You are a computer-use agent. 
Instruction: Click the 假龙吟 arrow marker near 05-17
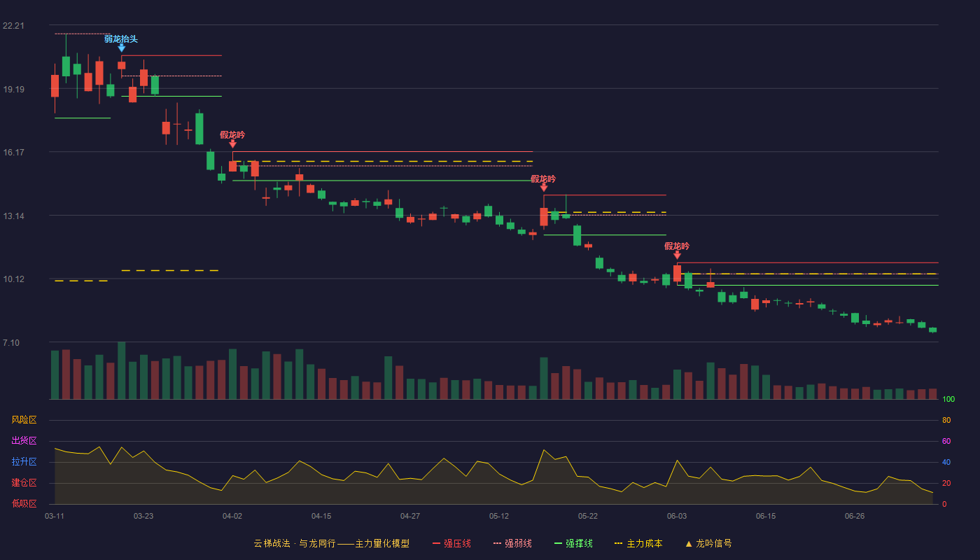[x=544, y=188]
